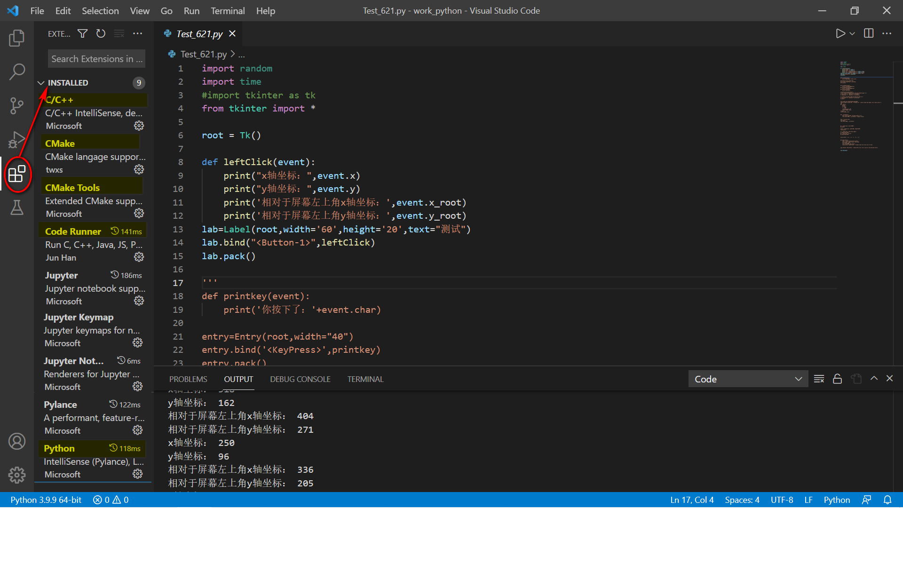Switch to the TERMINAL tab

click(x=365, y=379)
